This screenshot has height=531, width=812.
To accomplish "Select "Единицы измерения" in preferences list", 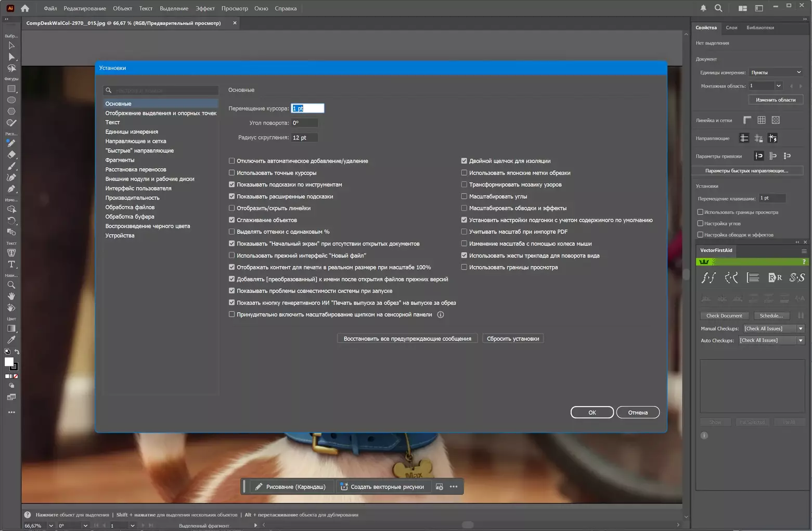I will pos(132,132).
